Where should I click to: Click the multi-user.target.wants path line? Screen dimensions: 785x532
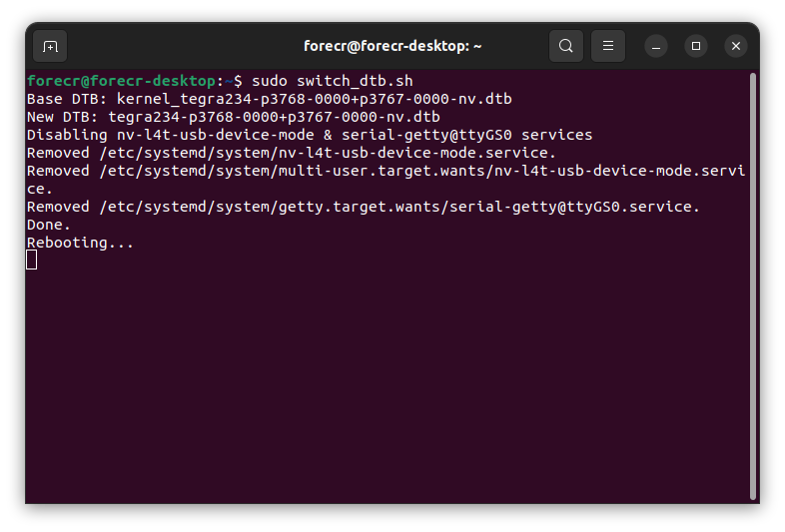pyautogui.click(x=386, y=171)
